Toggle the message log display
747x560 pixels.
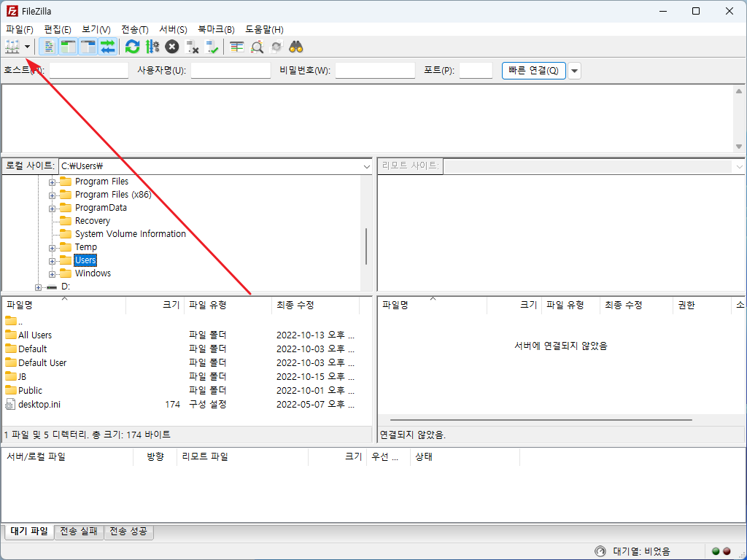point(48,47)
